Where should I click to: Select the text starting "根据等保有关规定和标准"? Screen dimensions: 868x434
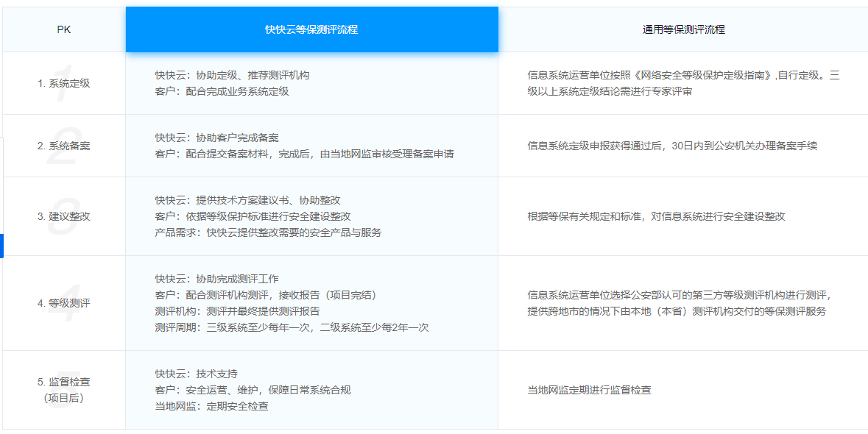pyautogui.click(x=656, y=216)
